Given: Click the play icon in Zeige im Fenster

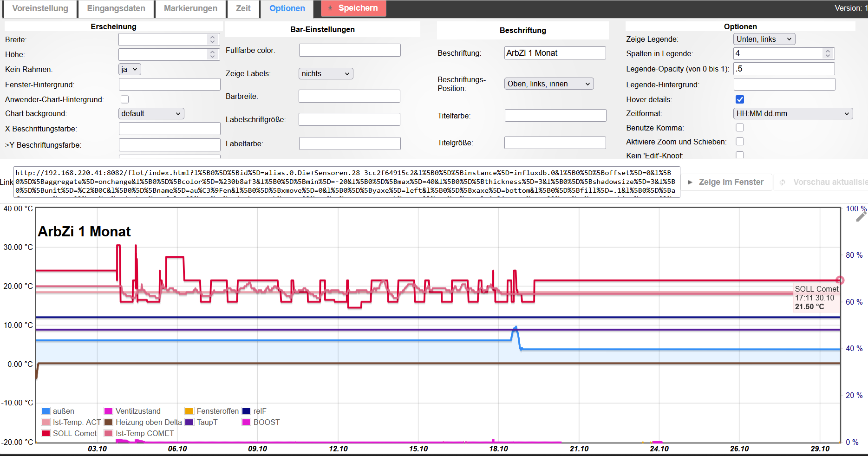Looking at the screenshot, I should coord(690,182).
